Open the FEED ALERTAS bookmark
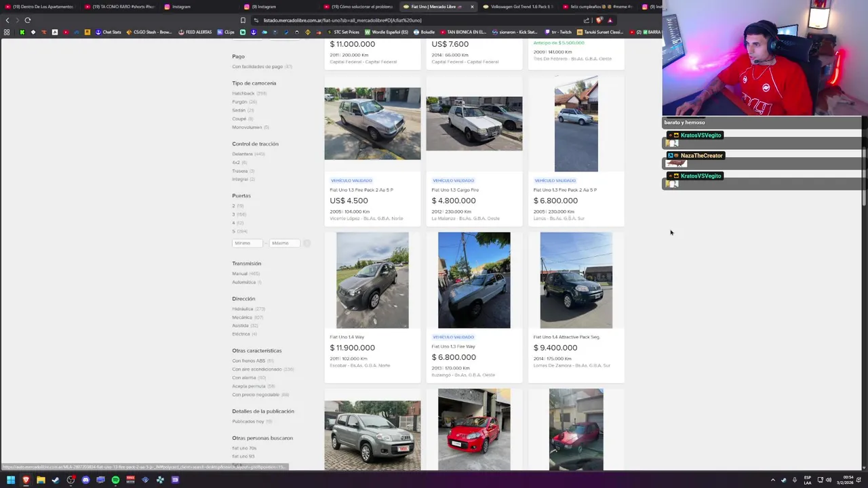868x488 pixels. click(x=195, y=32)
